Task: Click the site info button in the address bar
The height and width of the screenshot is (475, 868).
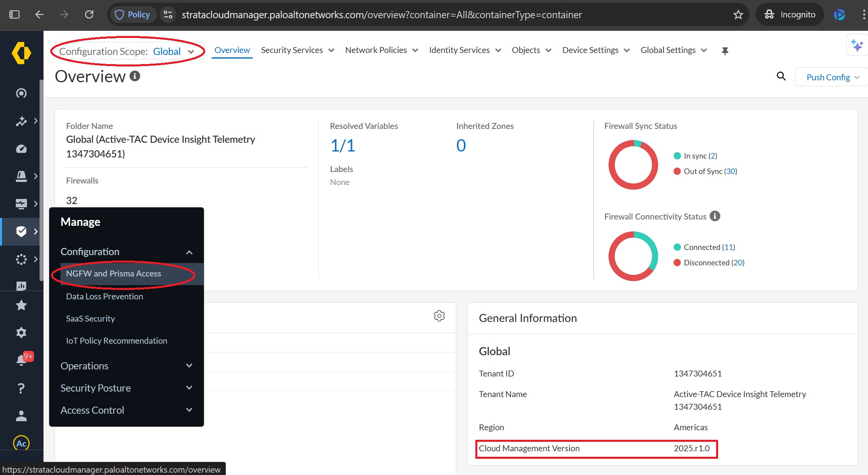Action: point(168,15)
